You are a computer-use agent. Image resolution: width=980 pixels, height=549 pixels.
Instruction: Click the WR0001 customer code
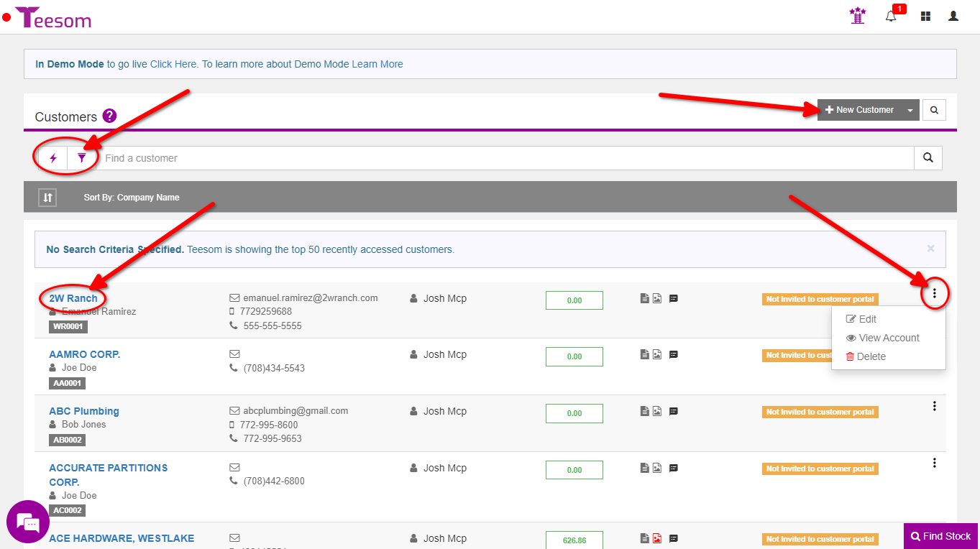(x=68, y=326)
